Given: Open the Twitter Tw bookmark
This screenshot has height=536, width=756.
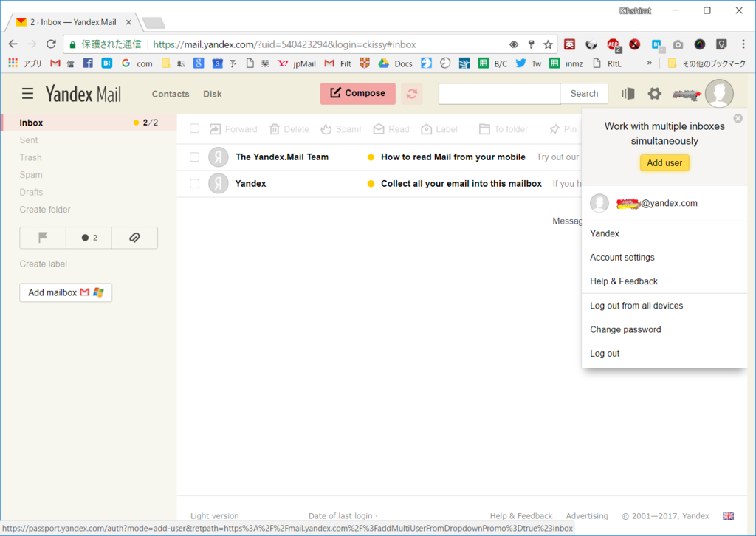Looking at the screenshot, I should [529, 63].
